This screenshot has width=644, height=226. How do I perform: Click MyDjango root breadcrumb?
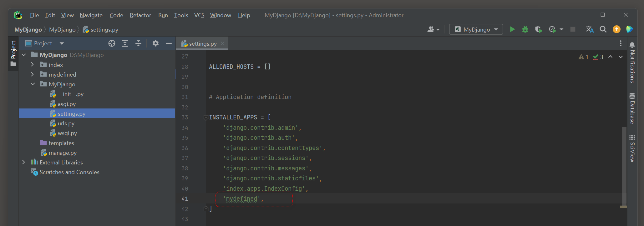click(28, 30)
